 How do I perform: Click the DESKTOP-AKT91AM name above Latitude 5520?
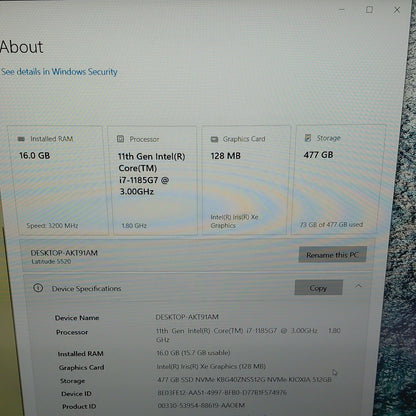64,253
